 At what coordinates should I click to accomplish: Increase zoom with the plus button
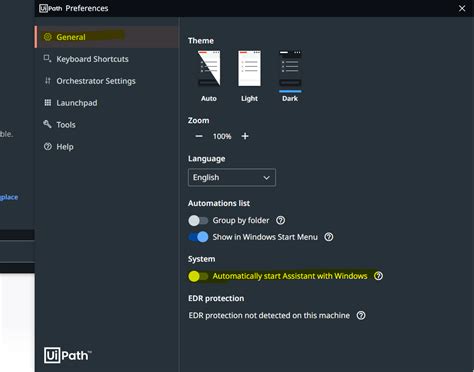pos(245,136)
